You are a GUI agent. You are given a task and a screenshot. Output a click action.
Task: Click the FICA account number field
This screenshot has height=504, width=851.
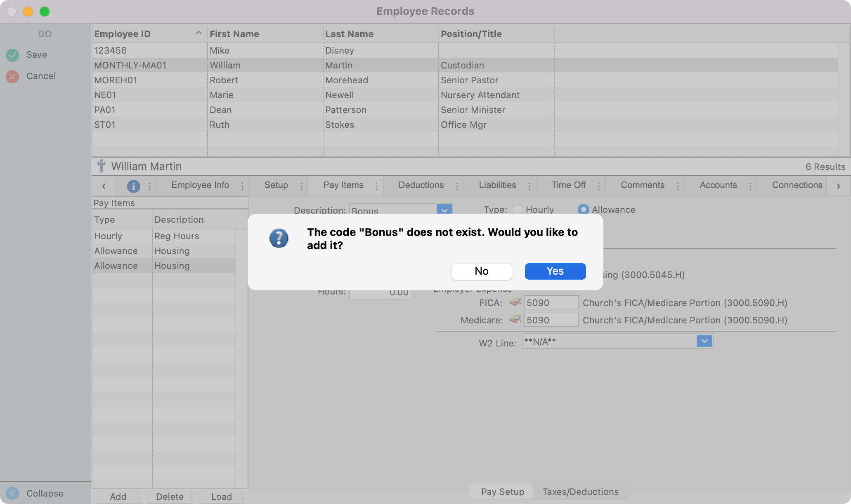click(x=551, y=303)
